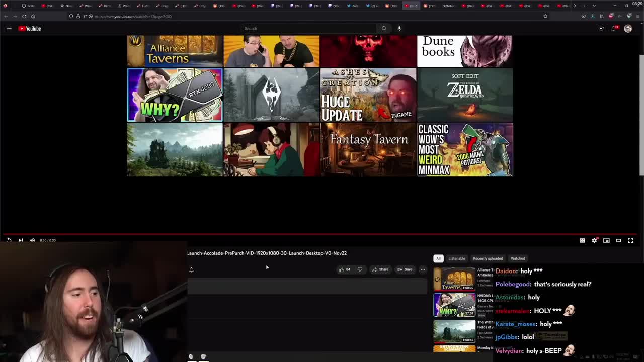Open Skyrim logo endscreen thumbnail
Viewport: 644px width, 362px height.
click(x=272, y=95)
